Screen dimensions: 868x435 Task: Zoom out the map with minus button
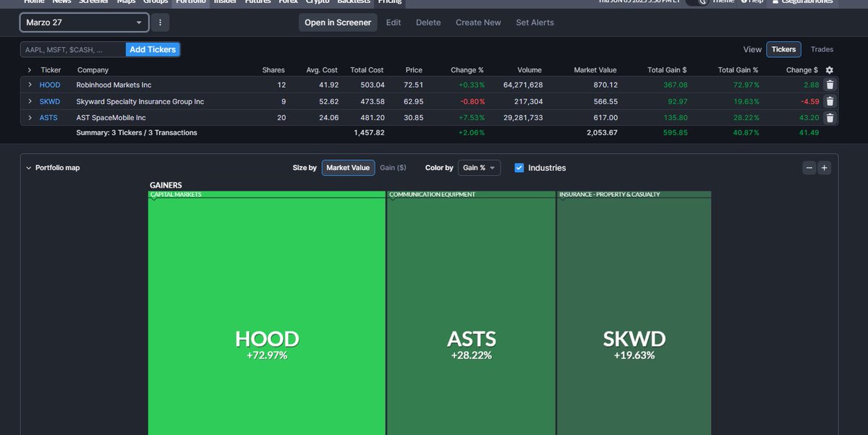click(x=809, y=168)
